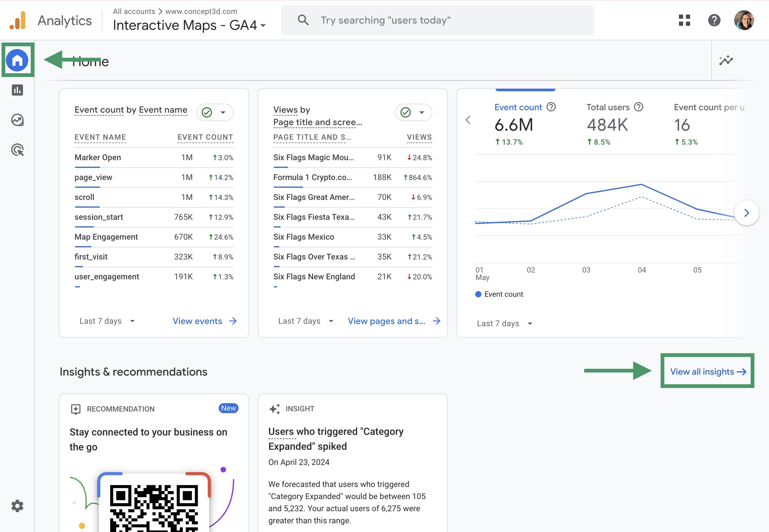Open the Google apps grid icon

point(684,20)
